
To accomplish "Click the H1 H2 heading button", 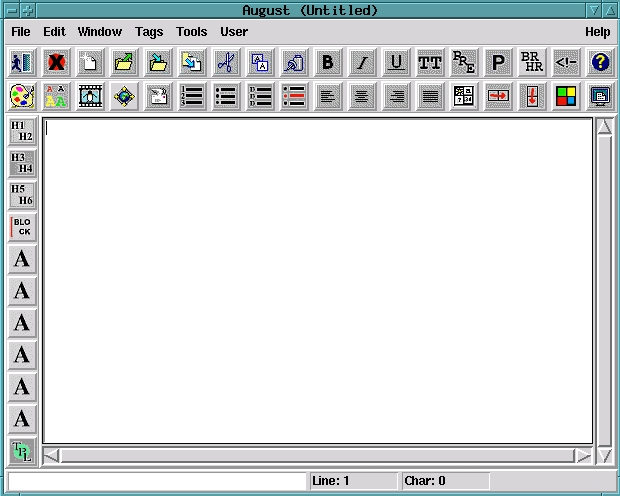I will pos(22,131).
